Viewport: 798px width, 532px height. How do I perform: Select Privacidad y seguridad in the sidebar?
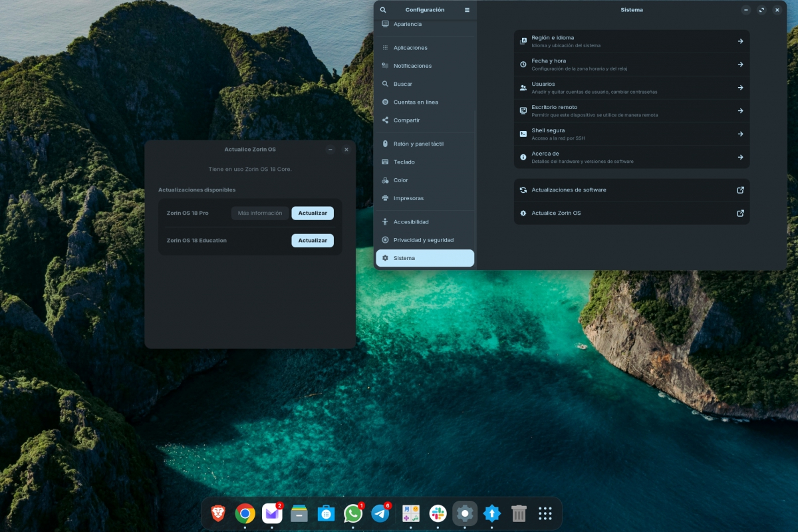(x=425, y=240)
